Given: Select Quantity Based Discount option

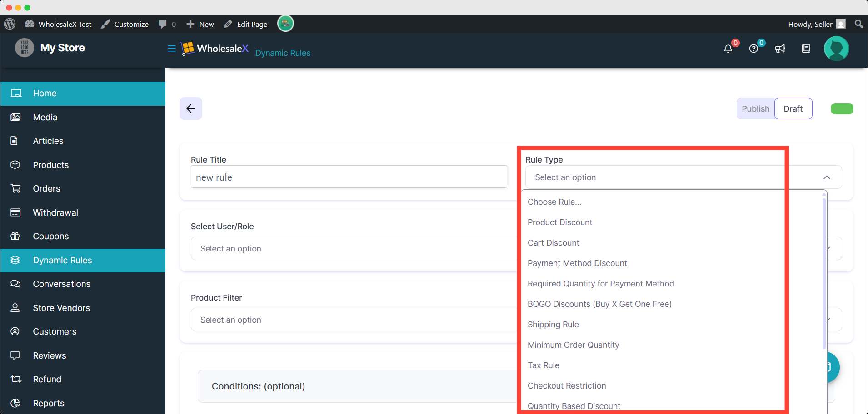Looking at the screenshot, I should pyautogui.click(x=673, y=406).
